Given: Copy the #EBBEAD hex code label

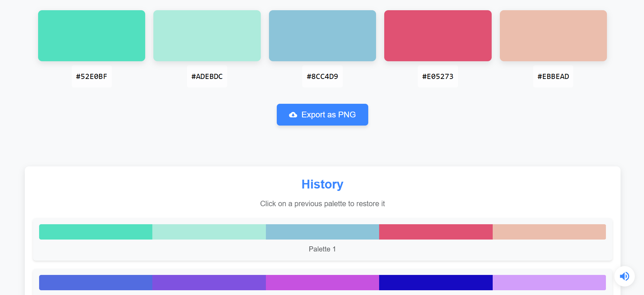Looking at the screenshot, I should (553, 77).
